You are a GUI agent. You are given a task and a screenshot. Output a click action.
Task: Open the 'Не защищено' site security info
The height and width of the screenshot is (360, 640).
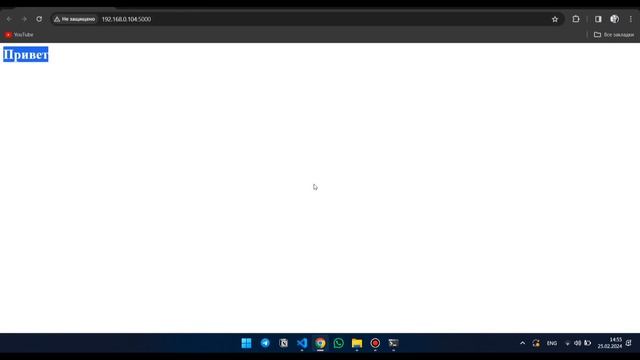click(x=75, y=19)
